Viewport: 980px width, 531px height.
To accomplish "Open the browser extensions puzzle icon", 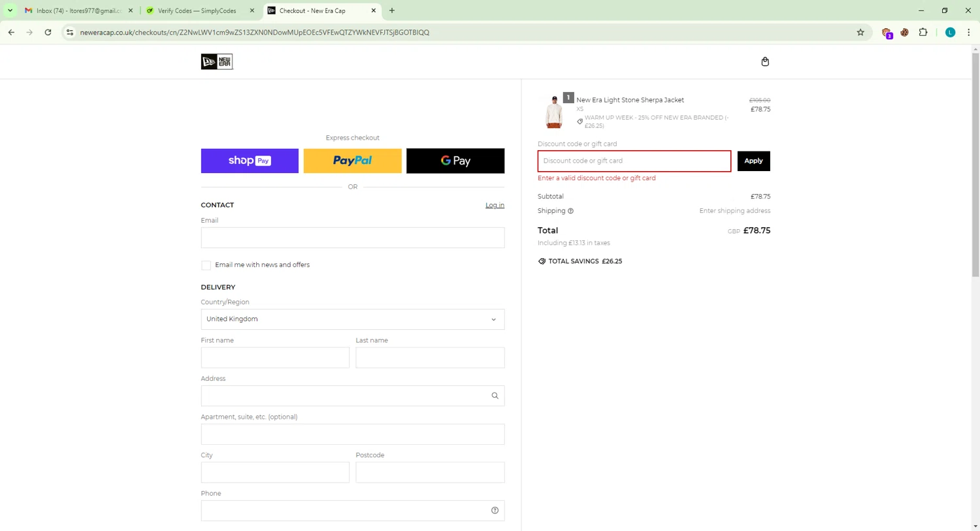I will tap(923, 32).
